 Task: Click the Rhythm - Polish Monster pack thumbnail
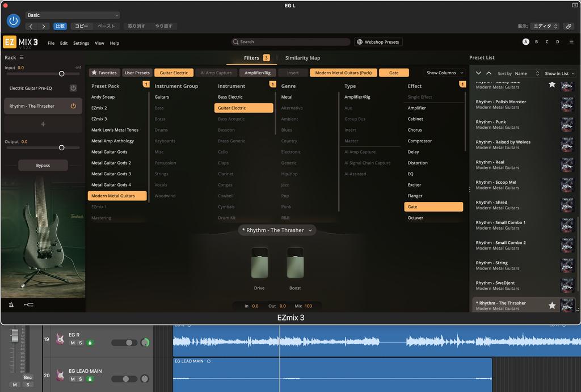point(567,104)
